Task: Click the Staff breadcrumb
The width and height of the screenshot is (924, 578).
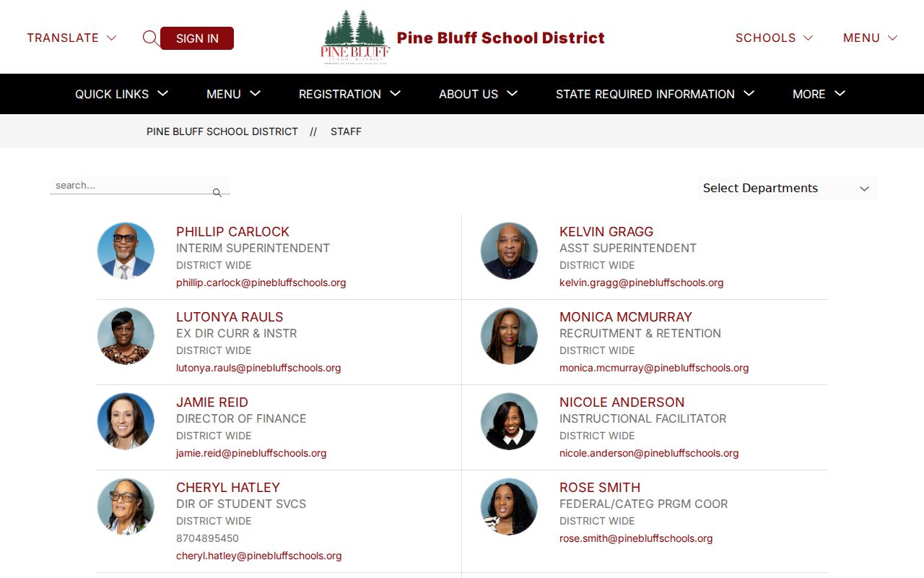Action: [346, 131]
